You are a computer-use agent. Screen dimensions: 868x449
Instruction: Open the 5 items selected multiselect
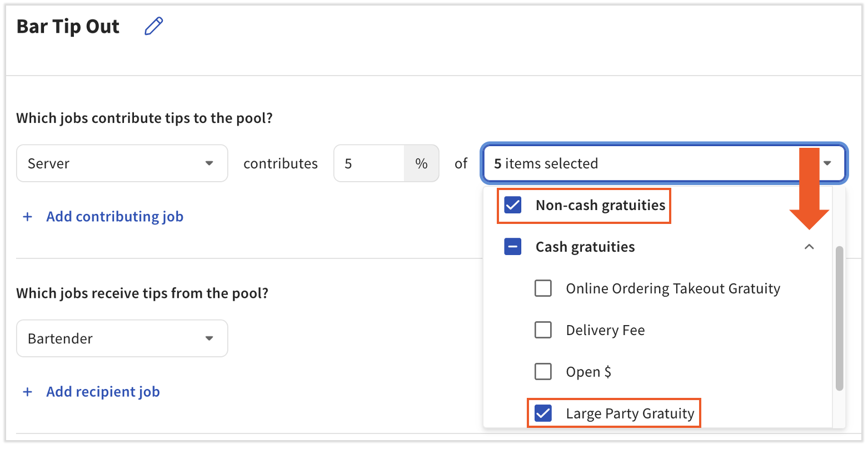[639, 163]
